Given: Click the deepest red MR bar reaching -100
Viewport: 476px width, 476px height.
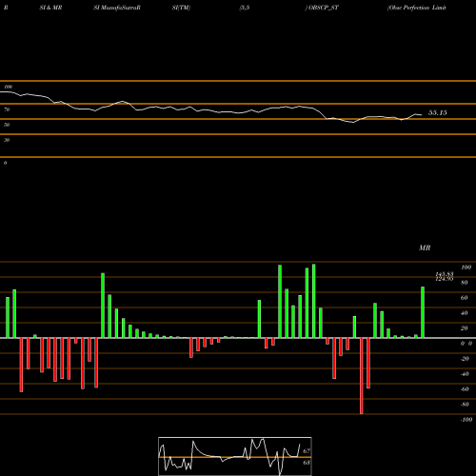Looking at the screenshot, I should 362,376.
